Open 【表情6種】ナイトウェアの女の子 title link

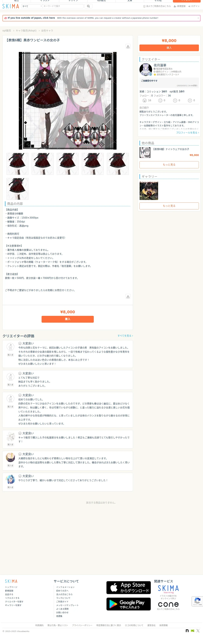(171, 149)
